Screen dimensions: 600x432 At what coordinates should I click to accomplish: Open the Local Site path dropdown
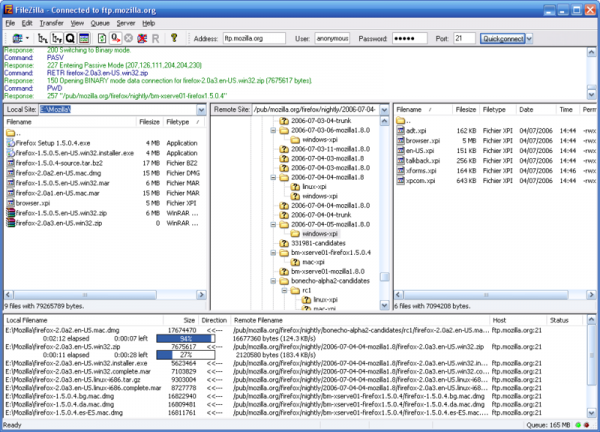pos(201,110)
